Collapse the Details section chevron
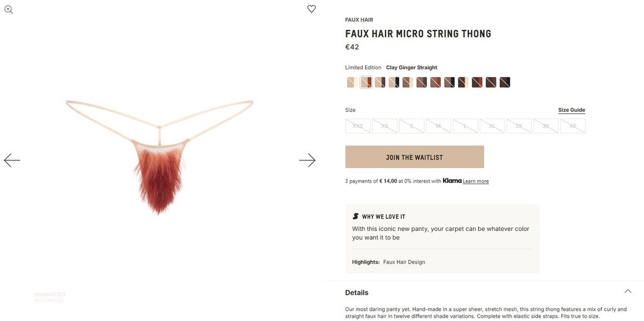The image size is (644, 321). point(628,291)
